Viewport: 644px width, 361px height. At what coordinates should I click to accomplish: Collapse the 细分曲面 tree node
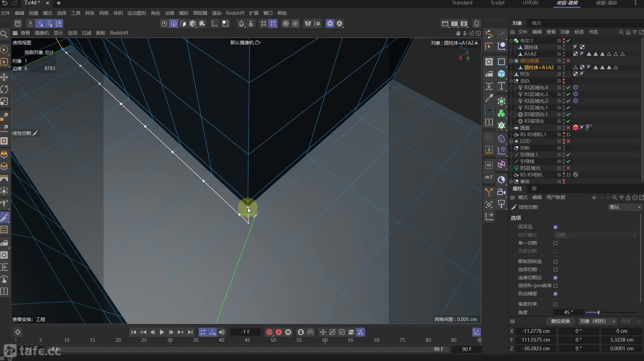511,61
